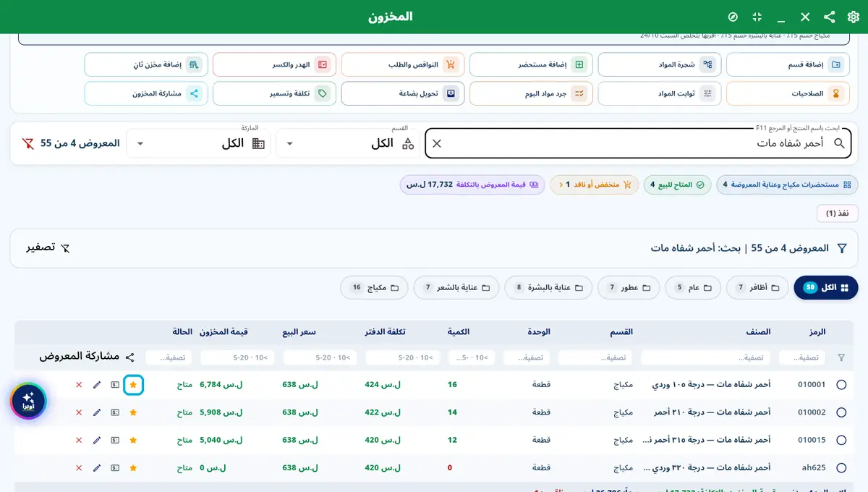This screenshot has width=868, height=492.
Task: Clear the search text with the X icon
Action: (x=437, y=143)
